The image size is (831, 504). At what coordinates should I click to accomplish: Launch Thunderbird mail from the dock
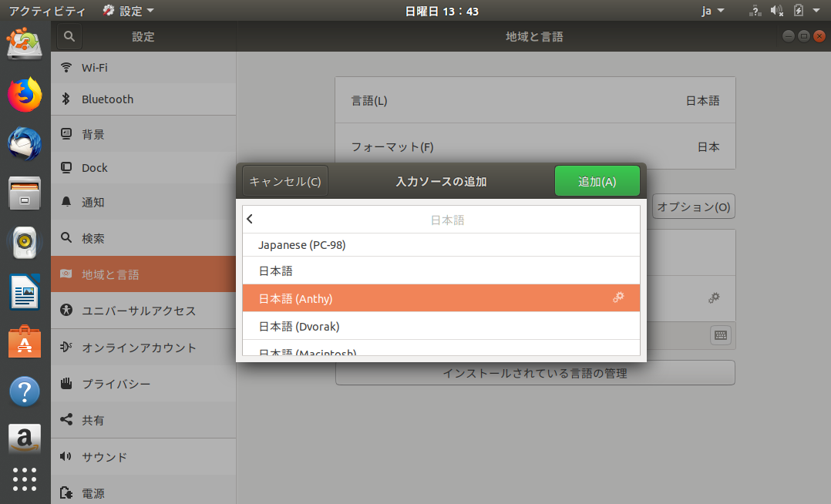(25, 144)
